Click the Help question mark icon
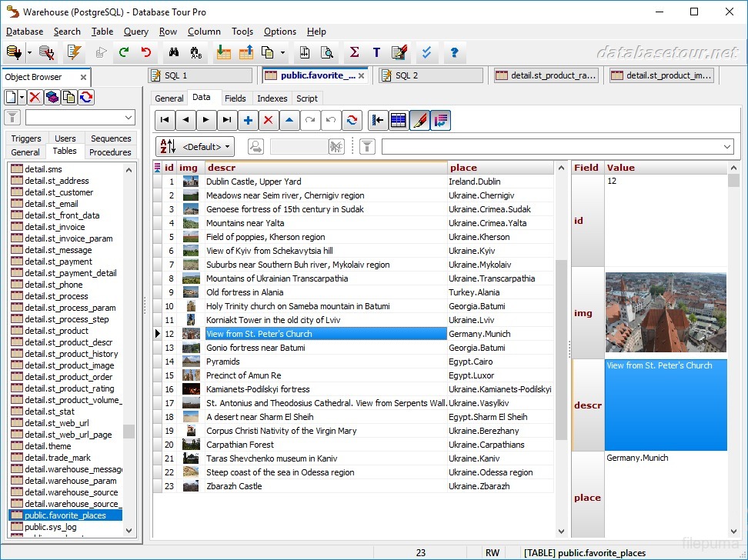Image resolution: width=748 pixels, height=560 pixels. (454, 52)
